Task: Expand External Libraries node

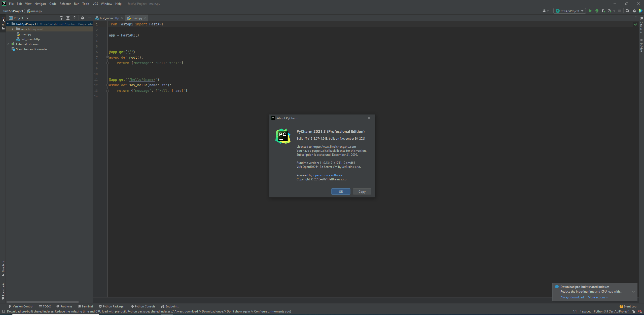Action: tap(8, 44)
